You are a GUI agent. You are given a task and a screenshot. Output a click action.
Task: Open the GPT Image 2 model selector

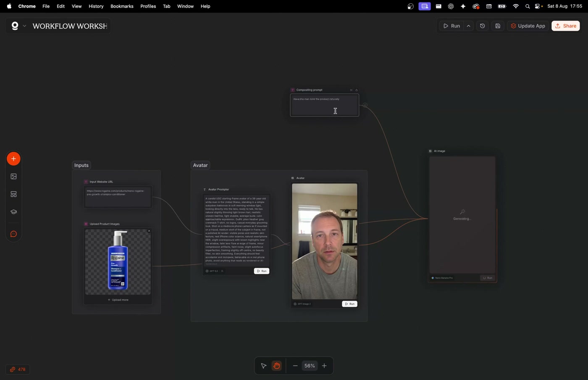[302, 304]
